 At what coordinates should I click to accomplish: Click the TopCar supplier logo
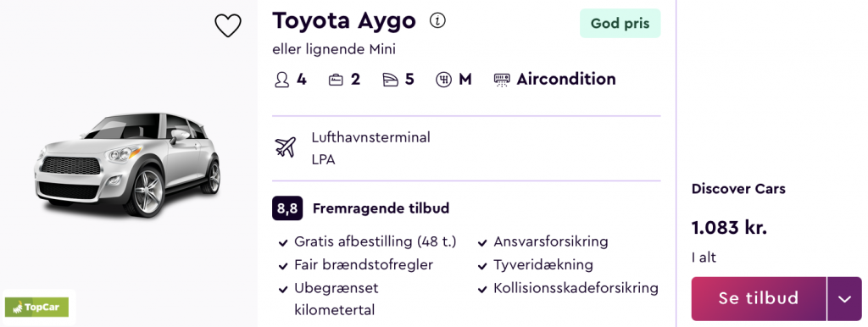tap(36, 307)
